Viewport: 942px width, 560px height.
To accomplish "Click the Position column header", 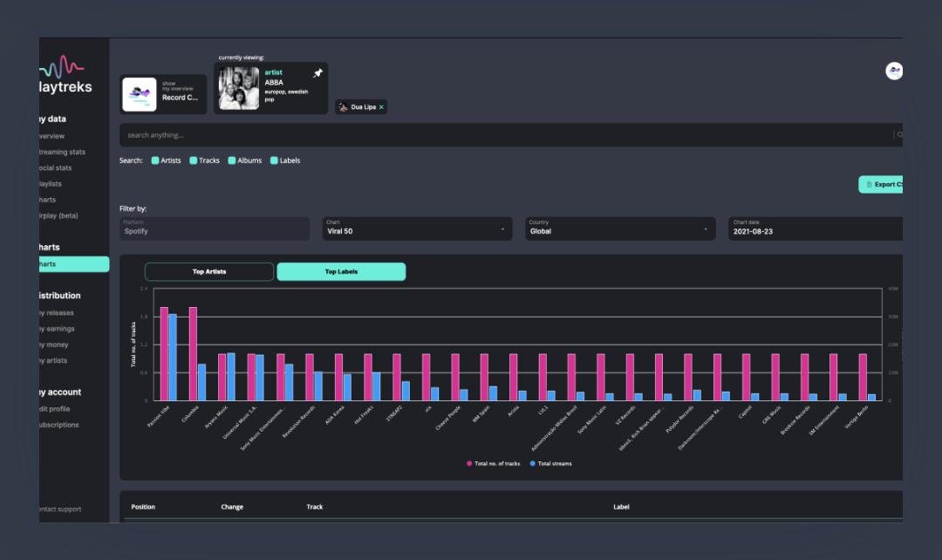I will (143, 507).
